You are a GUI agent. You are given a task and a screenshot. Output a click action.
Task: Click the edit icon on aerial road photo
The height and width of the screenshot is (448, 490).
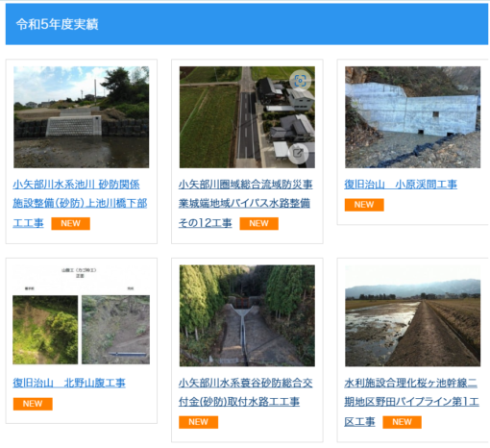(298, 154)
